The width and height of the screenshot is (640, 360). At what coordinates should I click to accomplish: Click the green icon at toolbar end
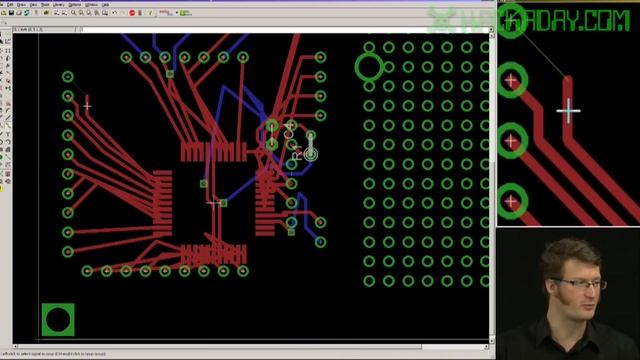(x=186, y=13)
